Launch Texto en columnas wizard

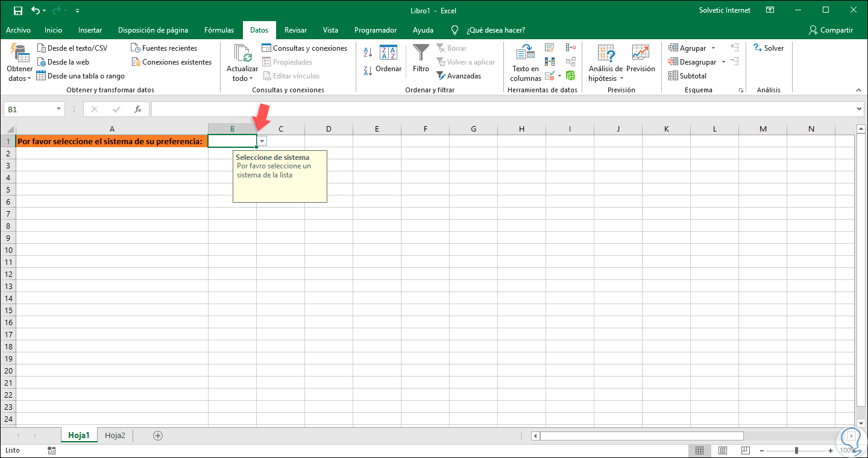tap(526, 63)
